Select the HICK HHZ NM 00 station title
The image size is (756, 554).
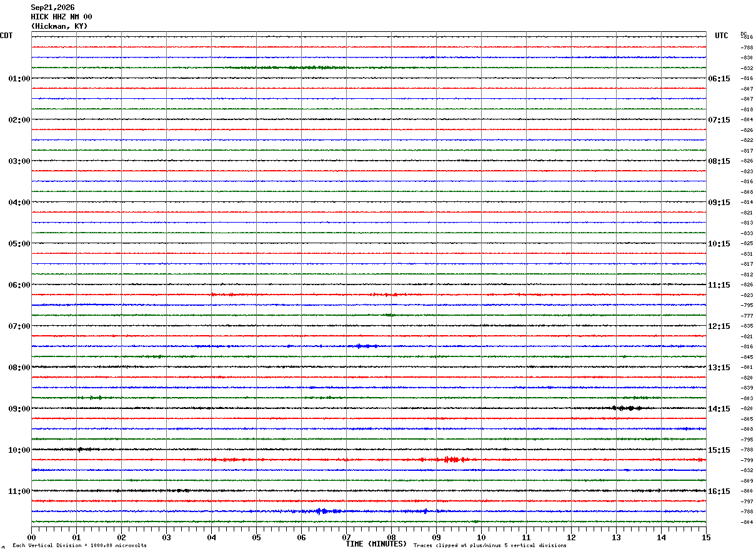(x=61, y=17)
